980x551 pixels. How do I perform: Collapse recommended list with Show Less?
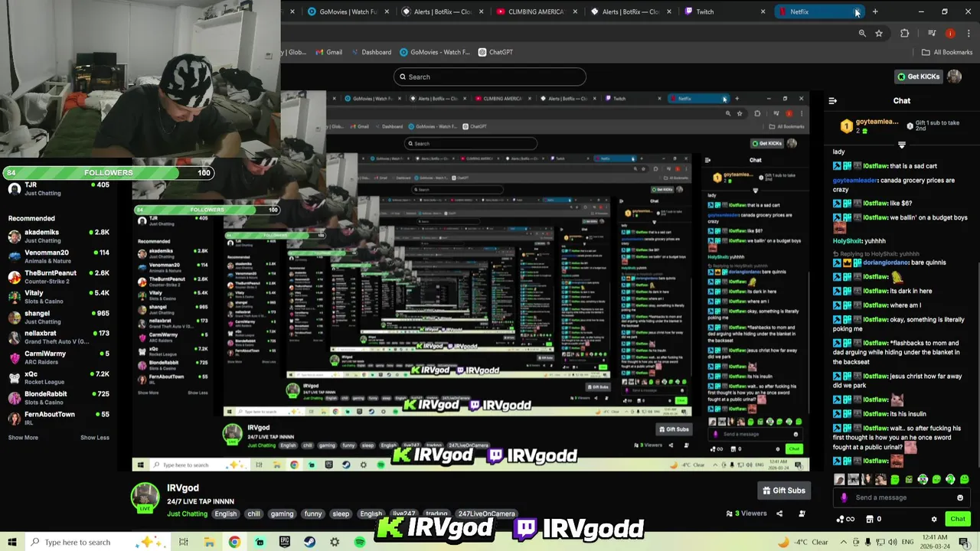[x=95, y=438]
